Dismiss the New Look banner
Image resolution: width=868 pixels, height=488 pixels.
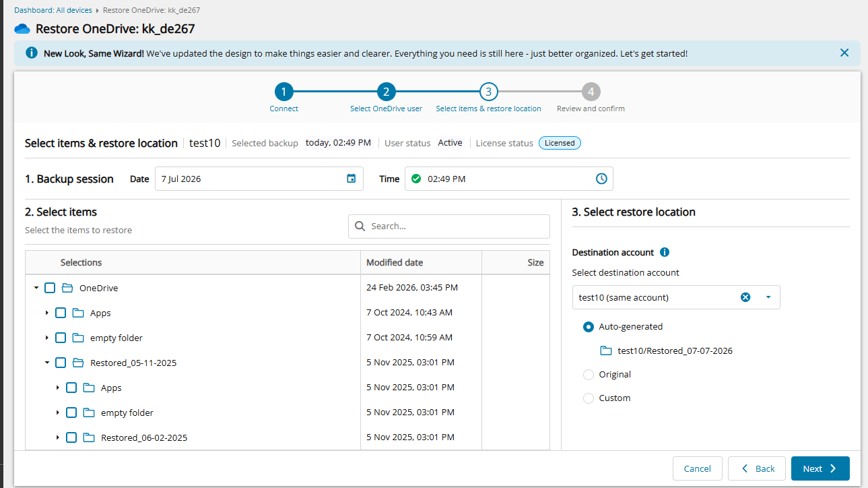coord(844,53)
